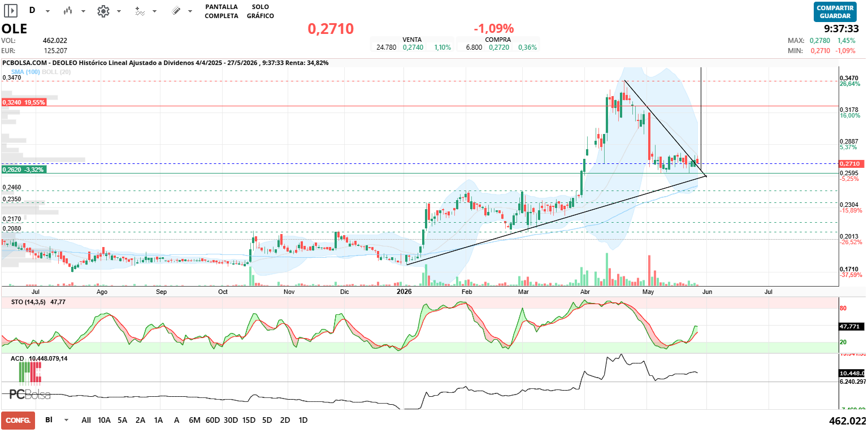Open the CONFG. button

(x=18, y=421)
